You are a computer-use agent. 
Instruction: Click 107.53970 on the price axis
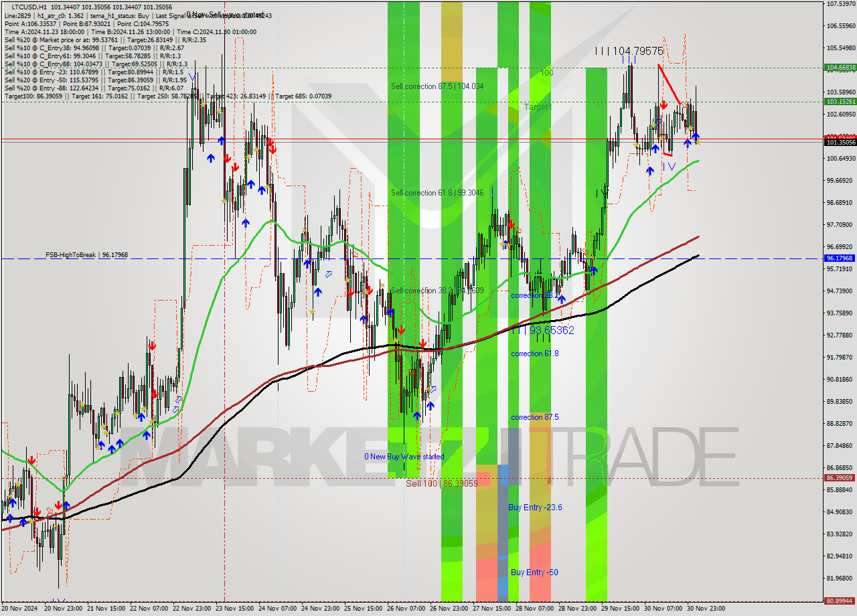(840, 4)
